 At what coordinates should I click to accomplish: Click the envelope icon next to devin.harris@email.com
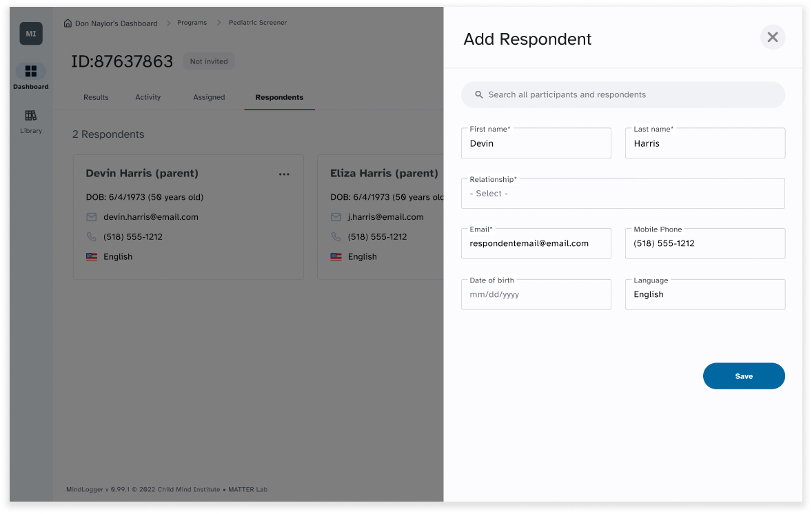[92, 218]
